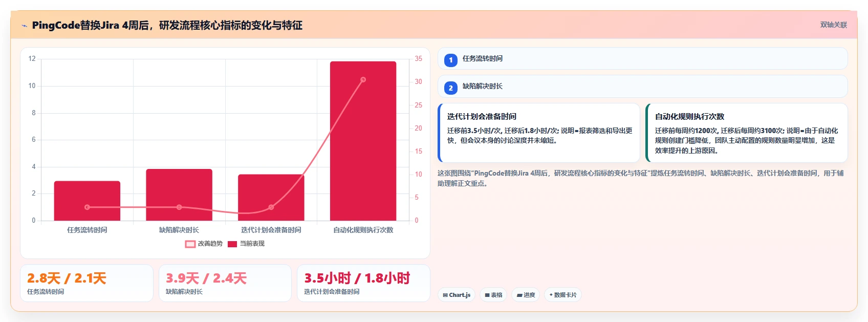The height and width of the screenshot is (322, 868).
Task: Click the 3.5小时 / 1.8小时 metric card
Action: 363,283
